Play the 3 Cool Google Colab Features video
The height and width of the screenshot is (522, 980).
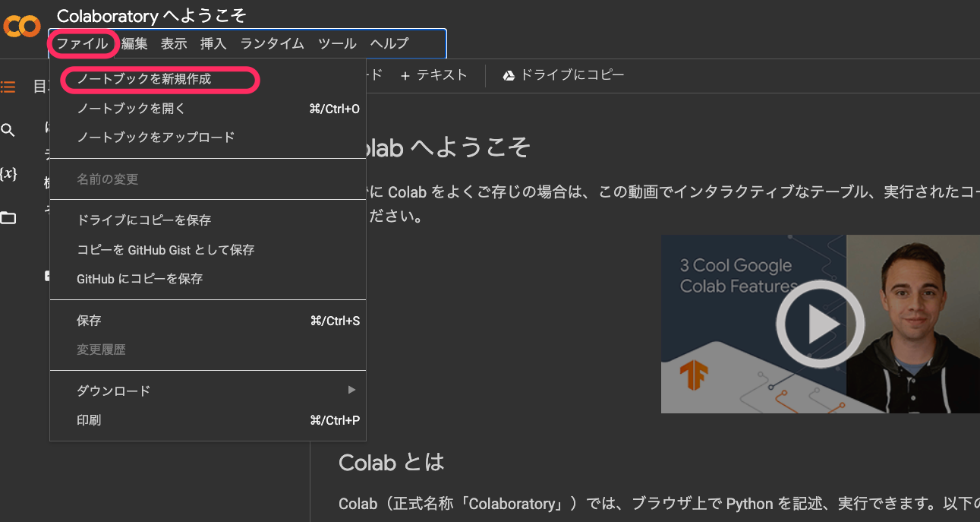[x=820, y=324]
